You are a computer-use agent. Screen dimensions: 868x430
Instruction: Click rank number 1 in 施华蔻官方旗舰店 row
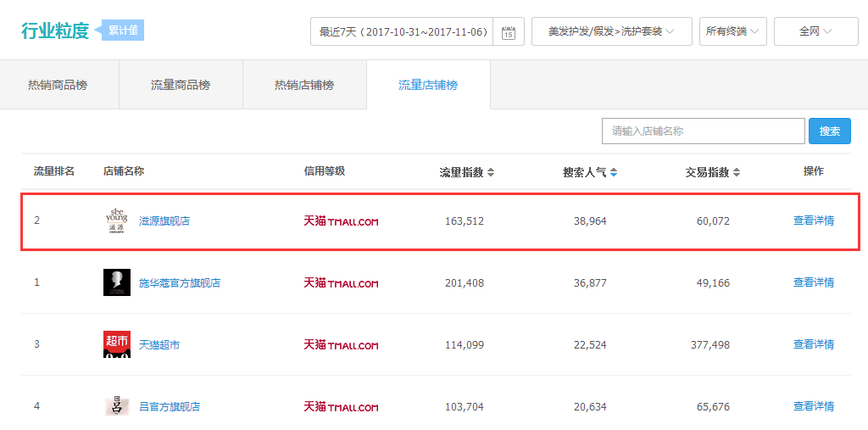37,282
